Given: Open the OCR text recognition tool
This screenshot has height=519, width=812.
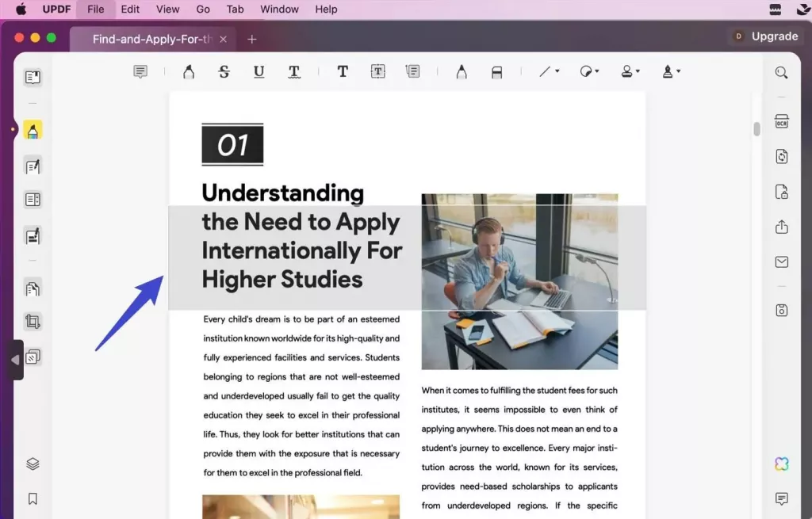Looking at the screenshot, I should [782, 121].
